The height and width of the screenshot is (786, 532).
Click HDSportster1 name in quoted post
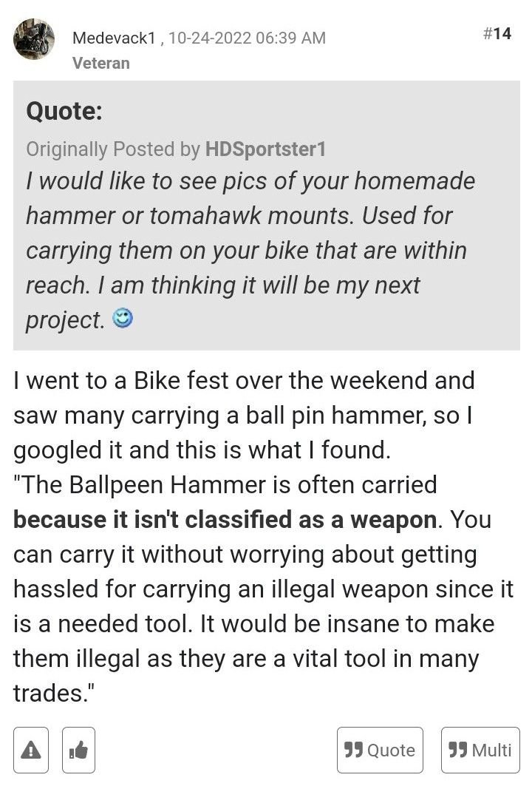pyautogui.click(x=265, y=149)
